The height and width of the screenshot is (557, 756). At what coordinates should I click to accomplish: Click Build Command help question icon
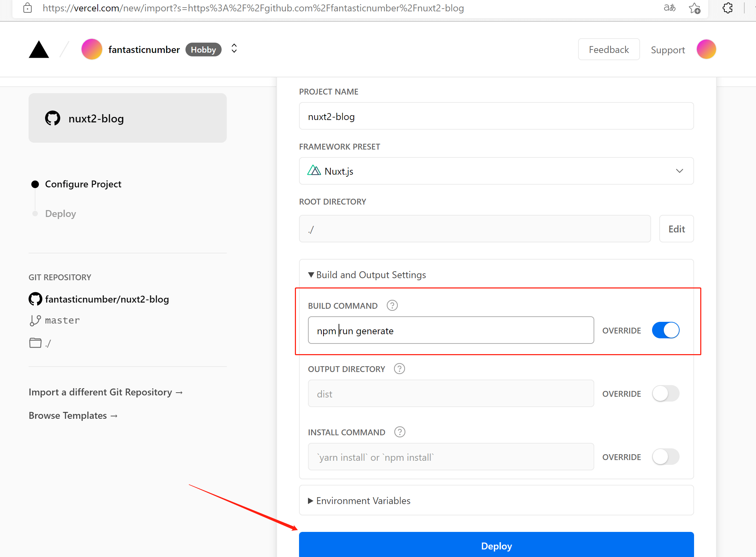tap(392, 305)
